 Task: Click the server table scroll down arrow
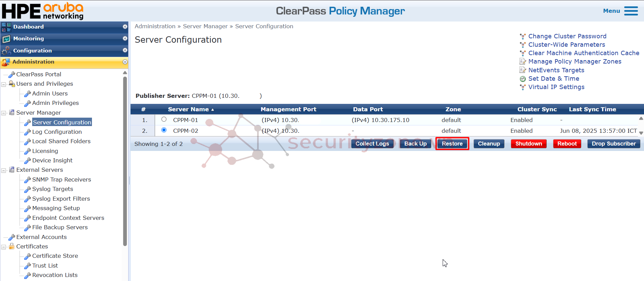click(641, 133)
